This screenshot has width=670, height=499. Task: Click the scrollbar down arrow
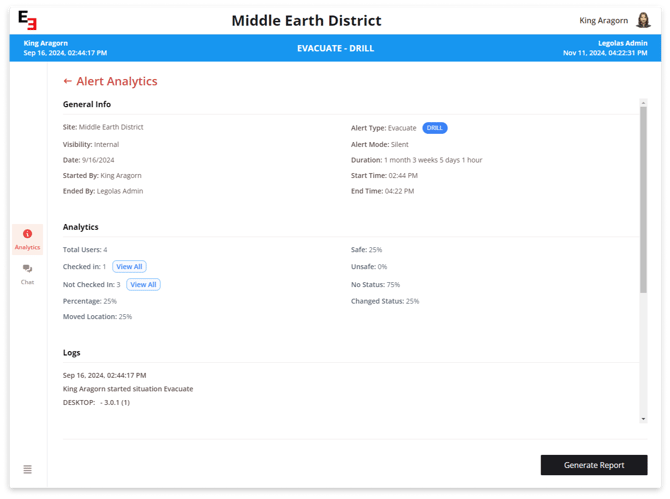(x=643, y=419)
